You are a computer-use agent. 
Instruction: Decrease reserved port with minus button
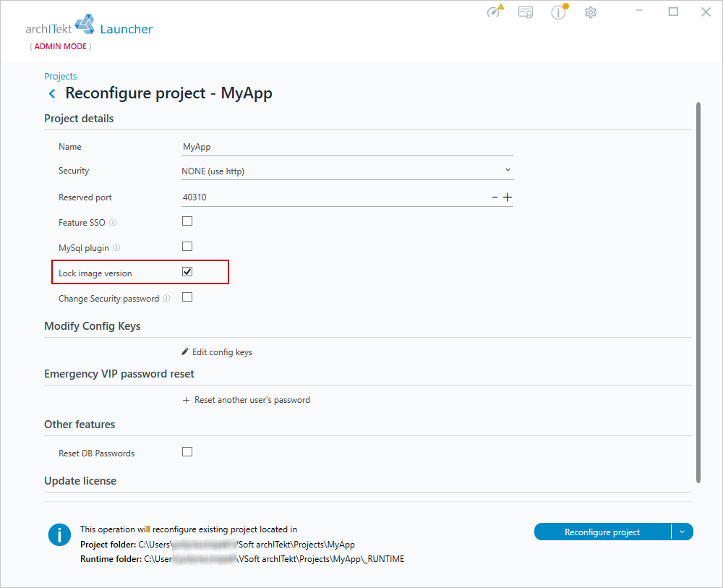(495, 197)
